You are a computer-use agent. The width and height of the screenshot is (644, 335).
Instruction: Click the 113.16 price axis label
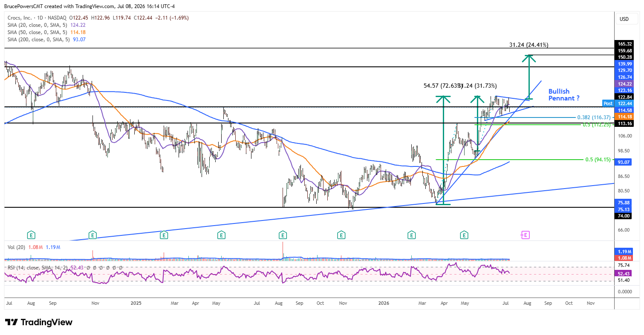[624, 123]
